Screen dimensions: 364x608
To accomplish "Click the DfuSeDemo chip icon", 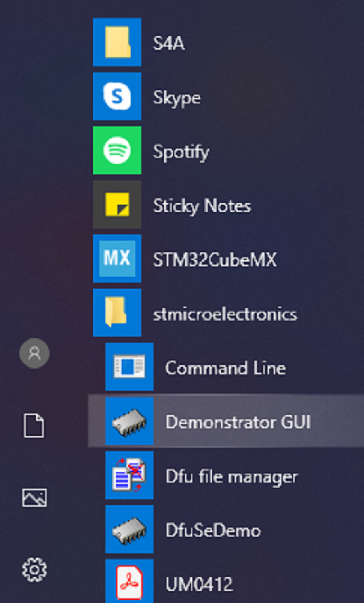I will 129,529.
